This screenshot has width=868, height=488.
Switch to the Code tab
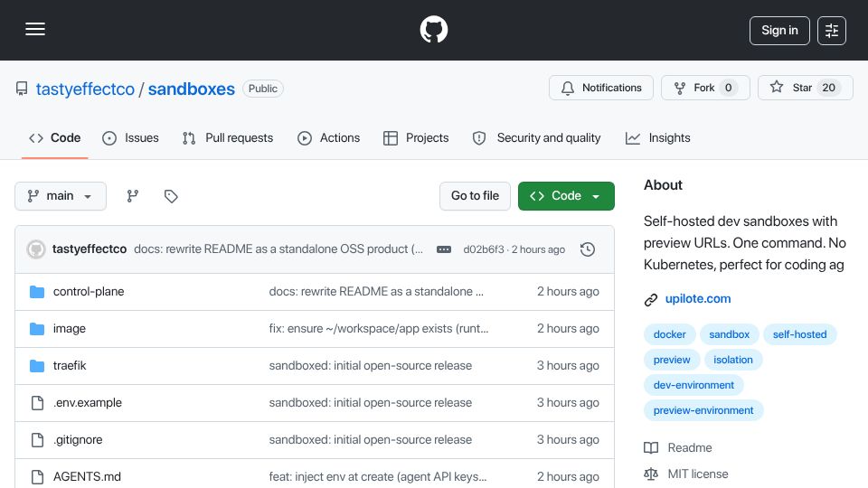55,137
